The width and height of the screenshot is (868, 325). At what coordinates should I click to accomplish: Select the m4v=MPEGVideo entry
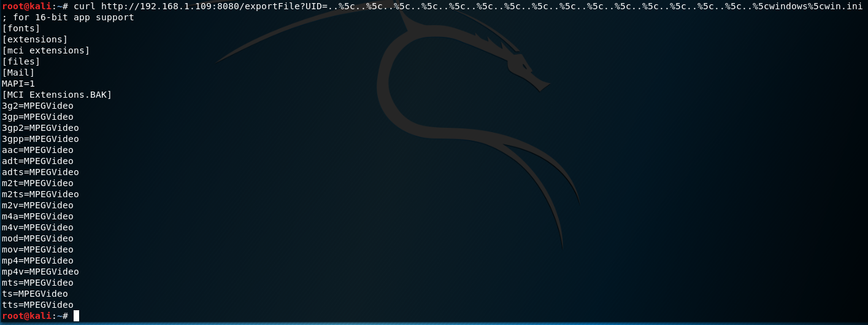pos(37,227)
